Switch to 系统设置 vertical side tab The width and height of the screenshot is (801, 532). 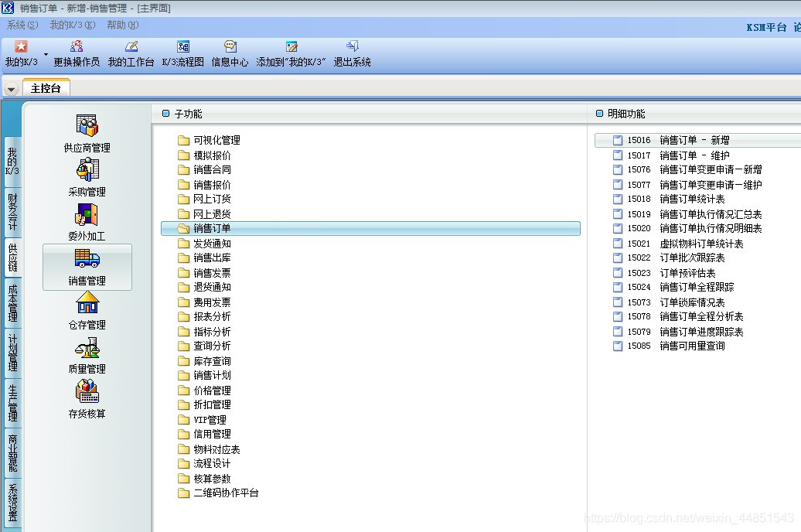pos(13,503)
